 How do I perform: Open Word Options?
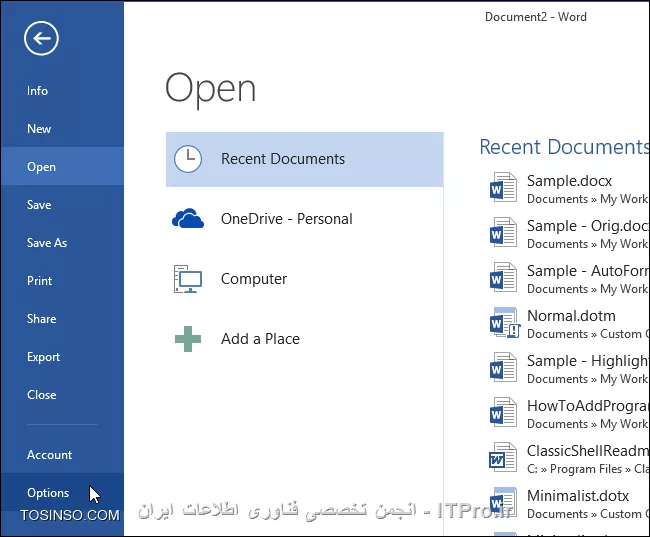62,493
